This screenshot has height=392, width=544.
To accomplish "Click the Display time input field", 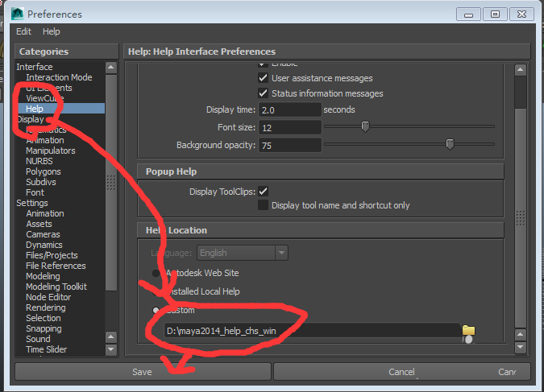I will 289,109.
